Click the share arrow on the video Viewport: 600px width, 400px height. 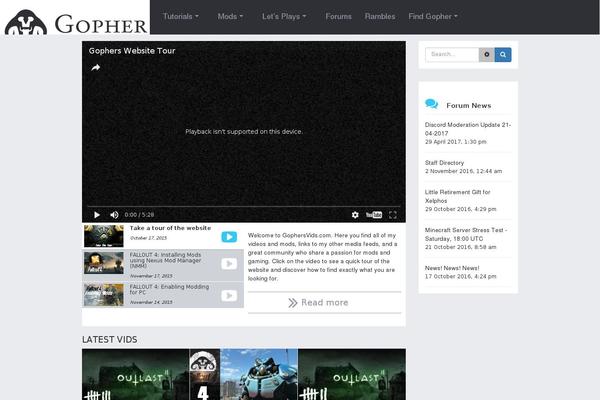(x=96, y=68)
